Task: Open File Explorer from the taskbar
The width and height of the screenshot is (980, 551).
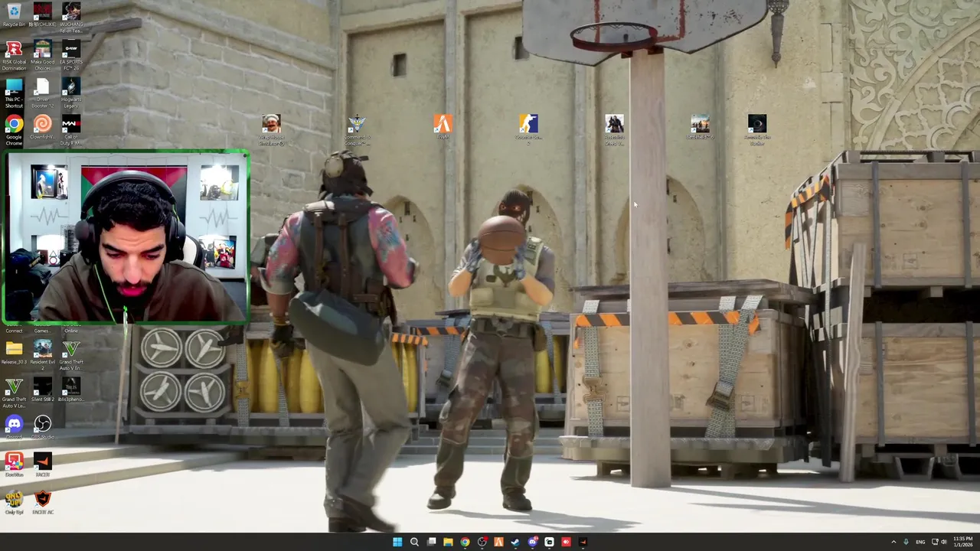Action: (448, 542)
